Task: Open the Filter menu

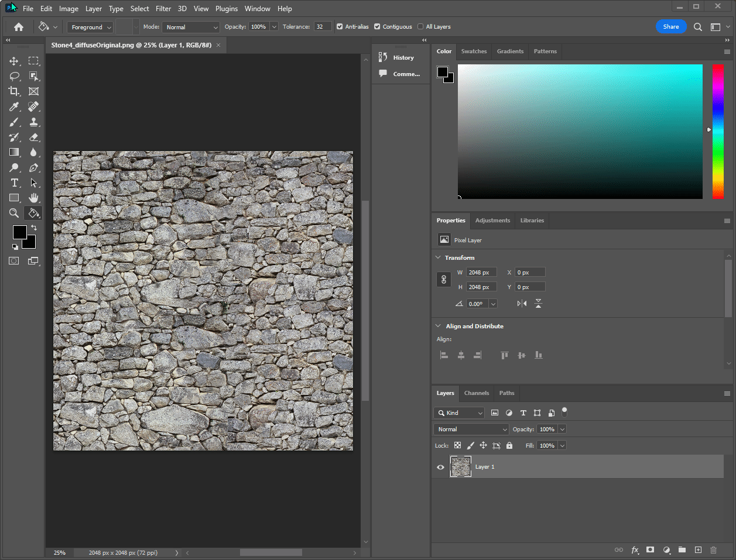Action: coord(163,8)
